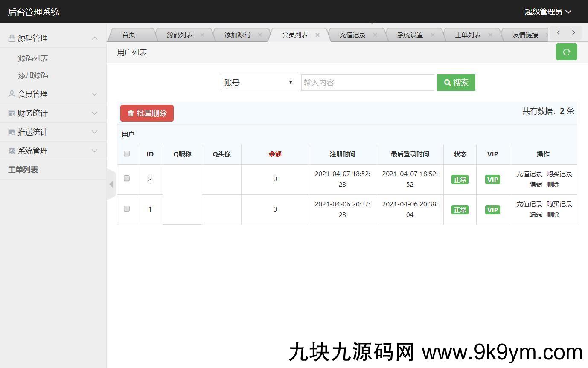The width and height of the screenshot is (588, 368).
Task: Expand the 会员管理 sidebar menu
Action: [x=53, y=94]
